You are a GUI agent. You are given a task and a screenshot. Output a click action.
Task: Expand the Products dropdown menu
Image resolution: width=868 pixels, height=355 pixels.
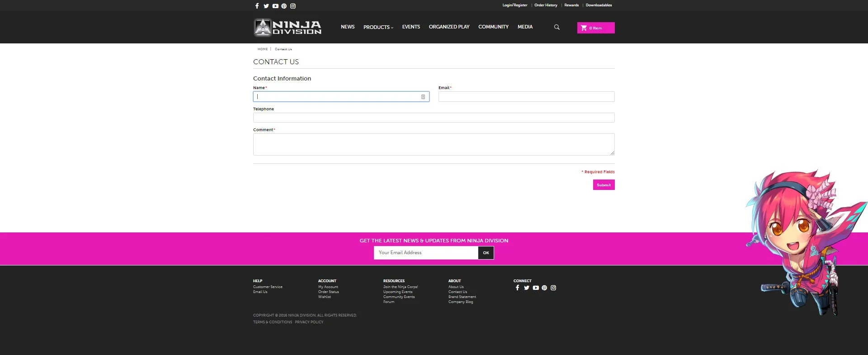(x=378, y=27)
